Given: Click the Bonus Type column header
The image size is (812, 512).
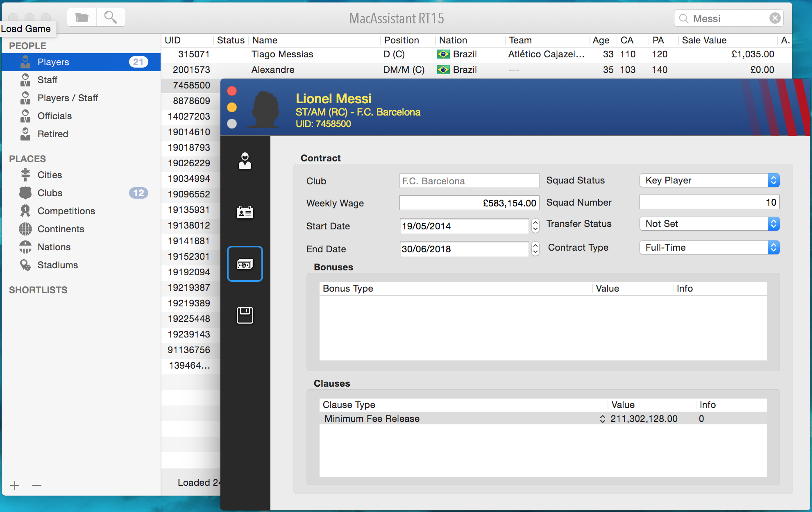Looking at the screenshot, I should pyautogui.click(x=456, y=288).
